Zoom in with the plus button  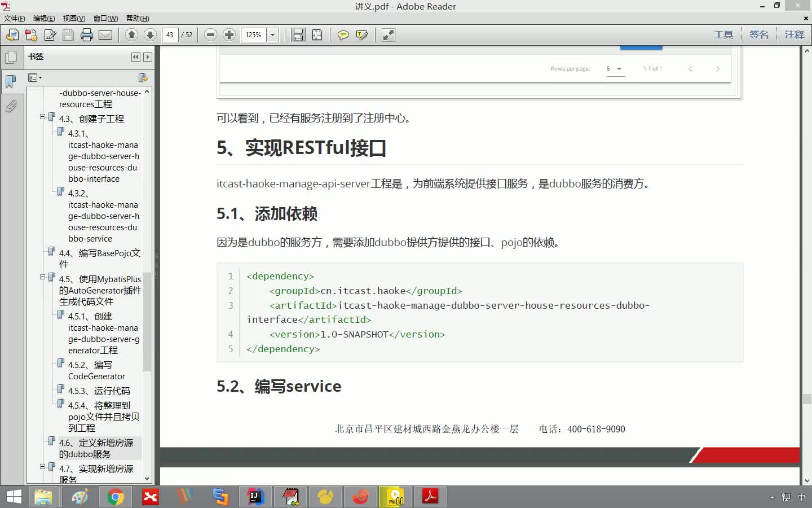pyautogui.click(x=229, y=35)
